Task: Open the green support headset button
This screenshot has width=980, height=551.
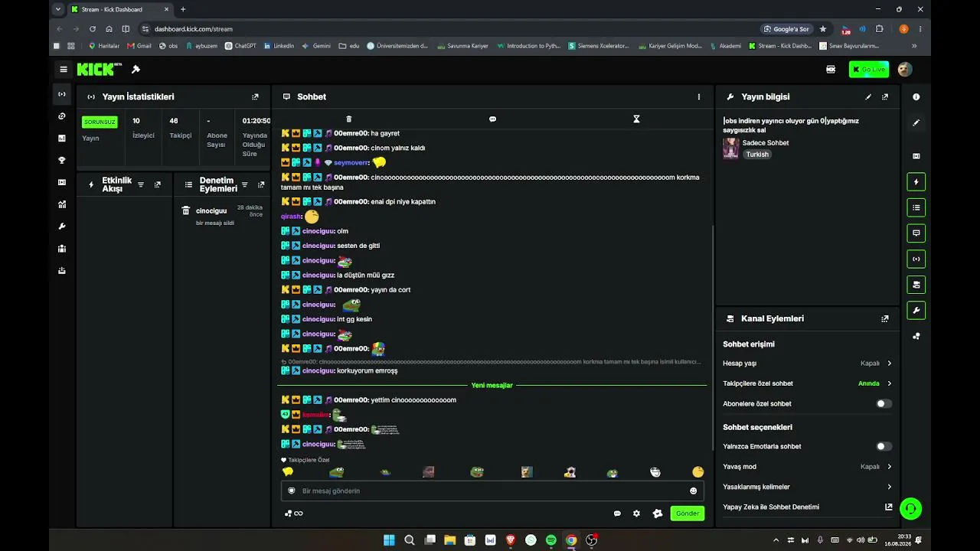Action: click(x=910, y=508)
